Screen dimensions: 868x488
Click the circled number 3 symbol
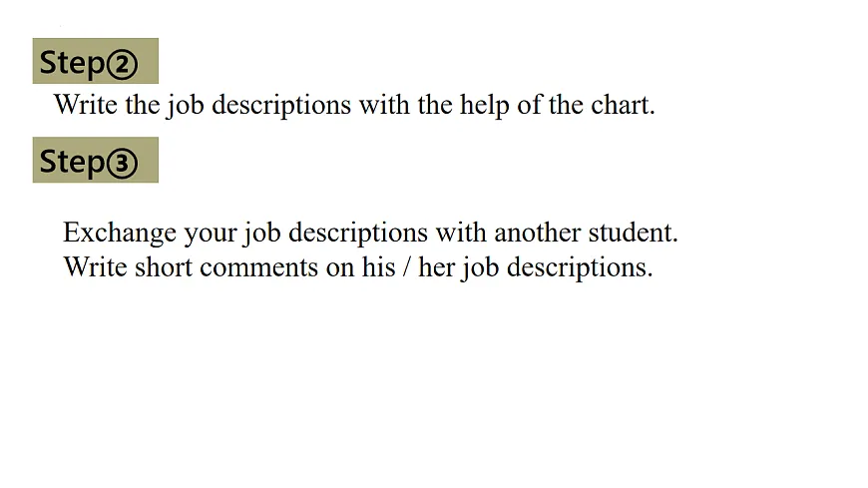(122, 163)
